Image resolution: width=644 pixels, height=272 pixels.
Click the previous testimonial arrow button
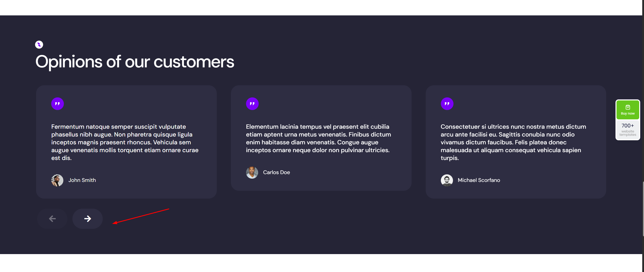click(x=52, y=219)
